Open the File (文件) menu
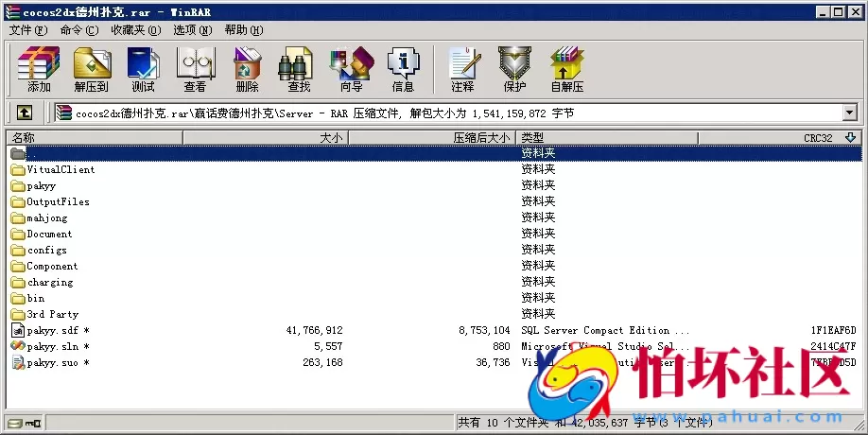868x435 pixels. tap(28, 30)
